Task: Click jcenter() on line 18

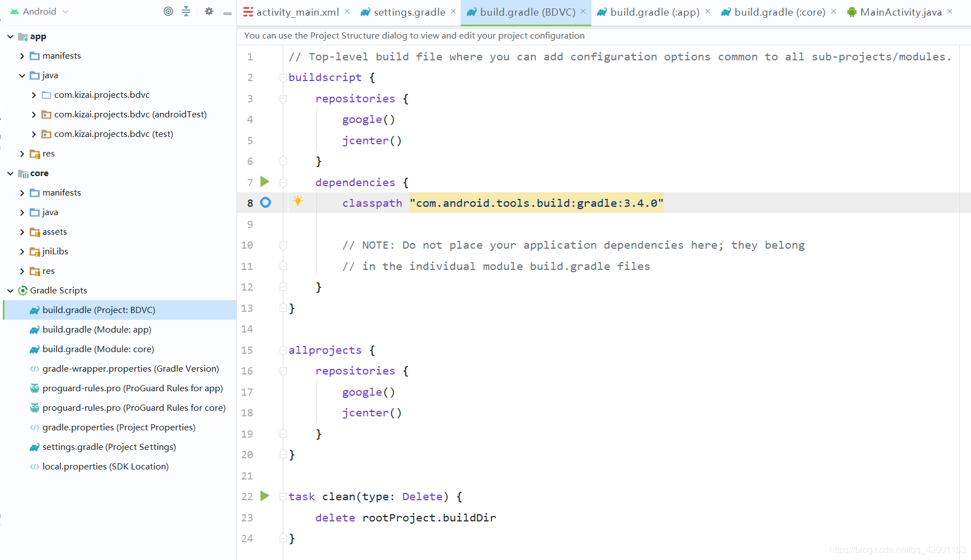Action: coord(372,412)
